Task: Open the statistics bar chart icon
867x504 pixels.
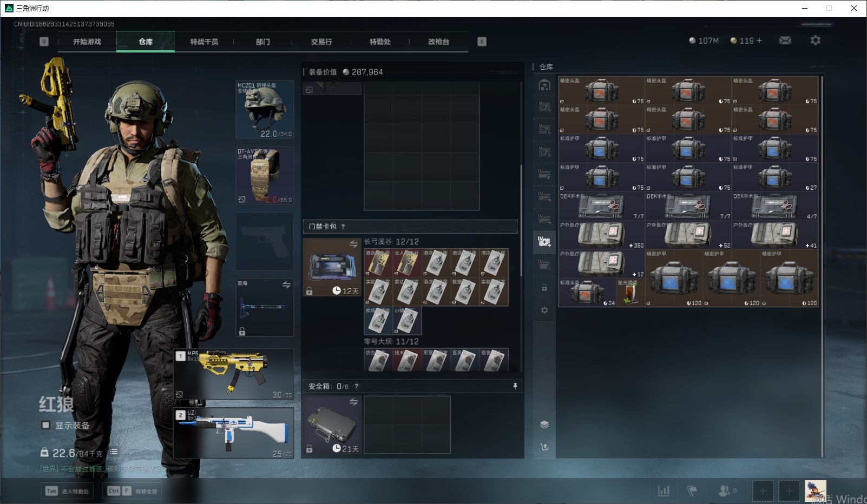Action: point(664,490)
